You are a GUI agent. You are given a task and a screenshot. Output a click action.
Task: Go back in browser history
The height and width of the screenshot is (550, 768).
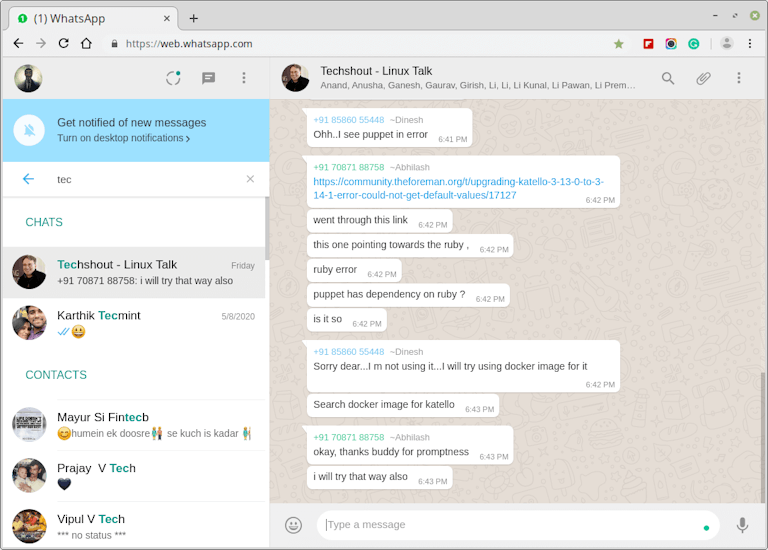click(19, 44)
